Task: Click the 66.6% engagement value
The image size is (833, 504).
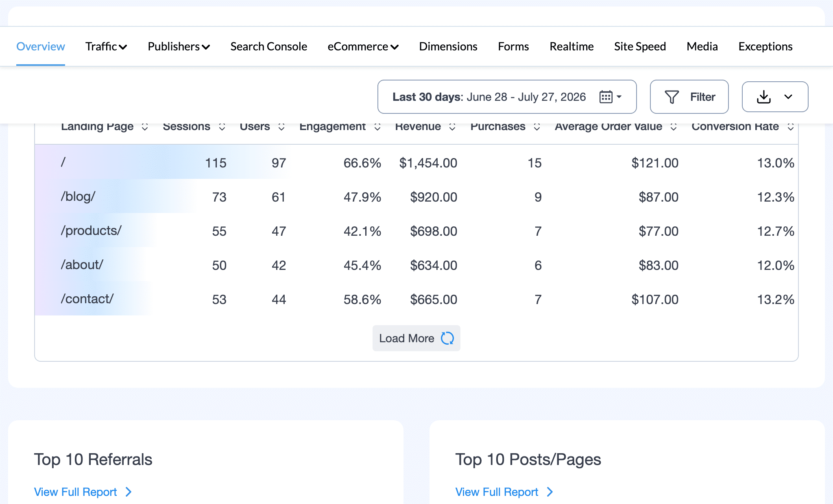Action: point(362,163)
